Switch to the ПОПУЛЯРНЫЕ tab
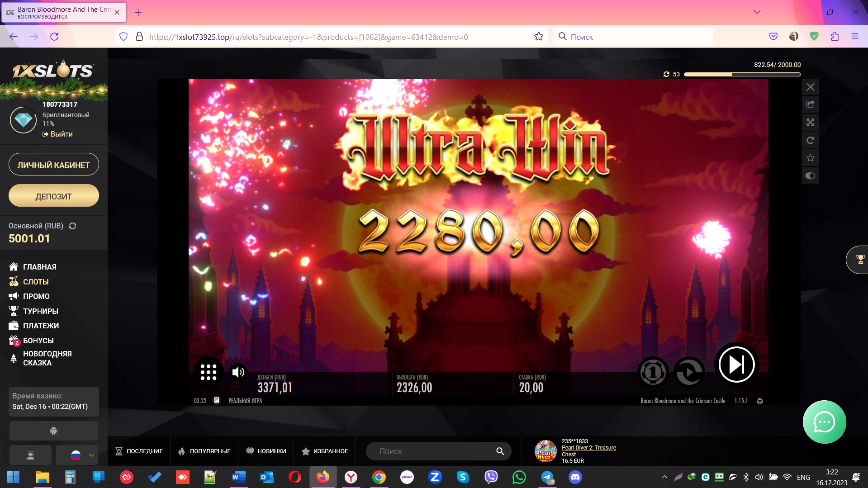Viewport: 868px width, 488px height. 204,451
